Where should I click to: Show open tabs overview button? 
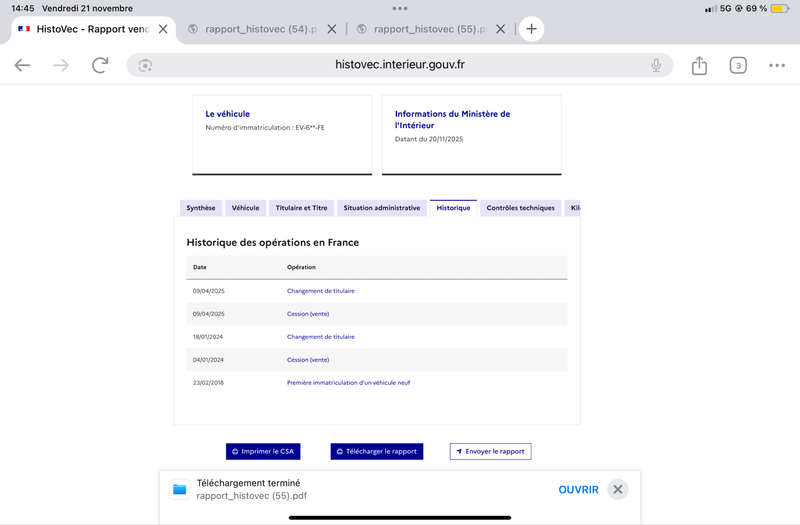coord(738,65)
